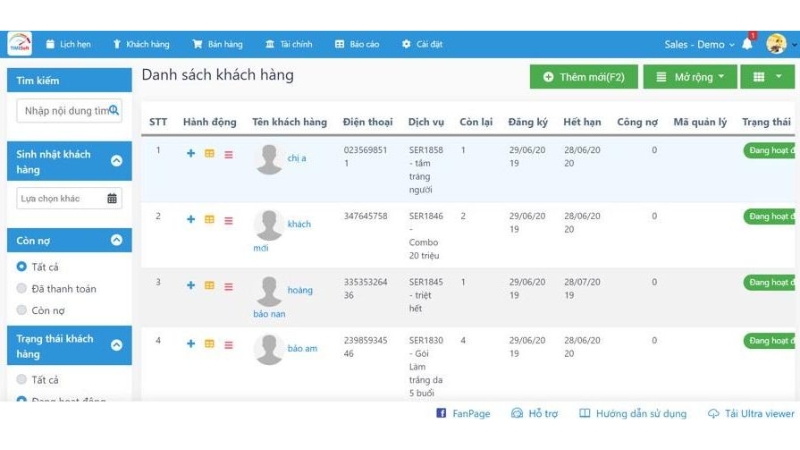Click the search magnifier icon

(114, 110)
